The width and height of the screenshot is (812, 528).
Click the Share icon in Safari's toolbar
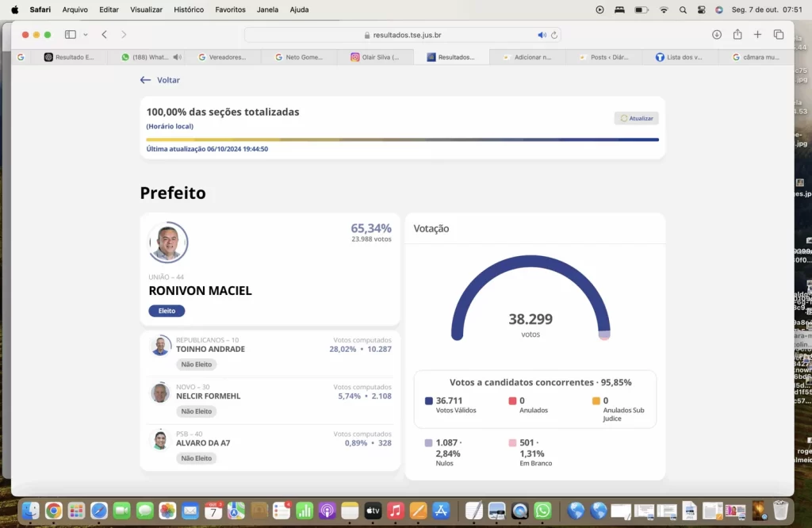click(x=737, y=35)
